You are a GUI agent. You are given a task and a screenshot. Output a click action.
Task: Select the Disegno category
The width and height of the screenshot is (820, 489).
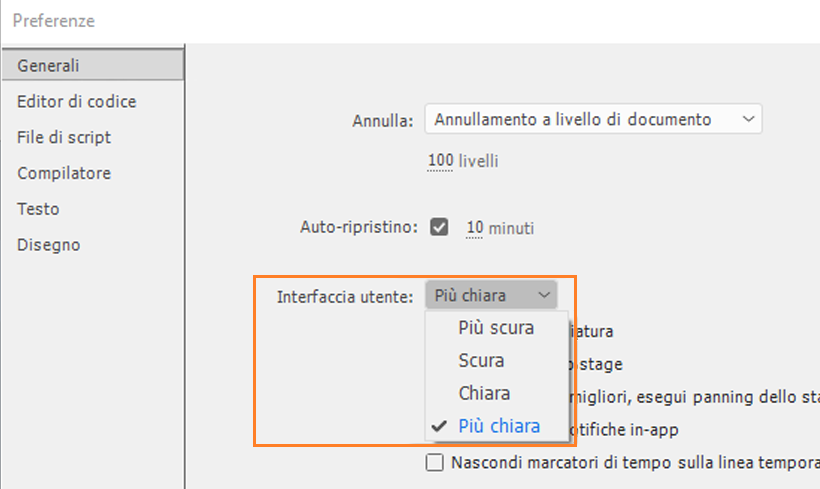click(48, 246)
